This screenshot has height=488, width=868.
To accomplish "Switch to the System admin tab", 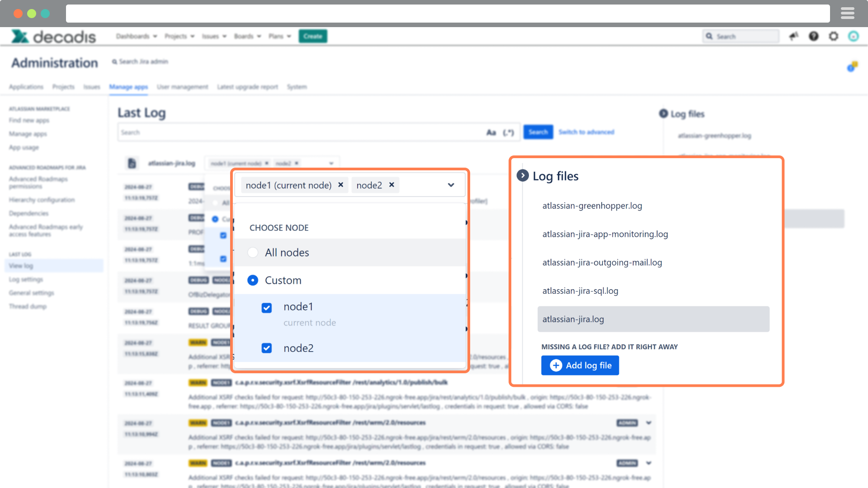I will [x=297, y=87].
